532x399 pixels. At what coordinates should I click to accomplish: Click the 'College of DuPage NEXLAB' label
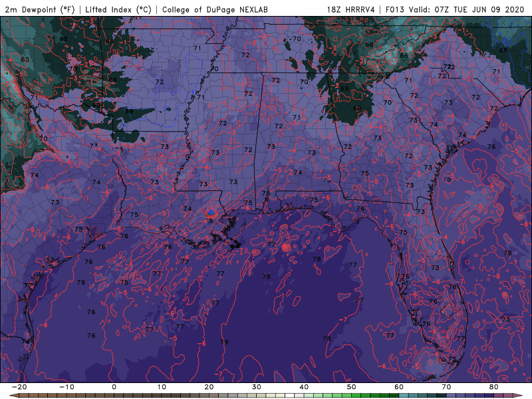tap(215, 9)
